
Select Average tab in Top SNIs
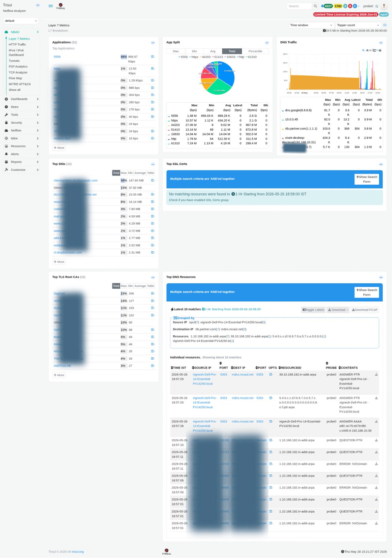point(140,173)
